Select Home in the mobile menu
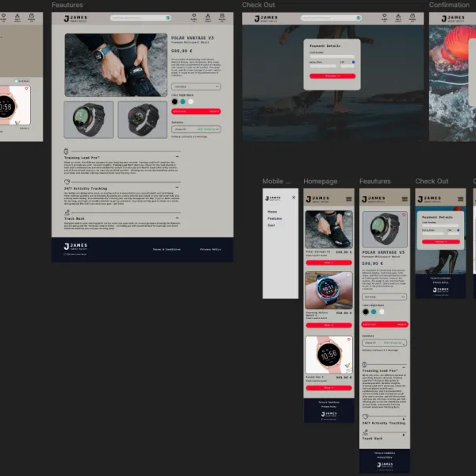The width and height of the screenshot is (476, 476). [272, 212]
